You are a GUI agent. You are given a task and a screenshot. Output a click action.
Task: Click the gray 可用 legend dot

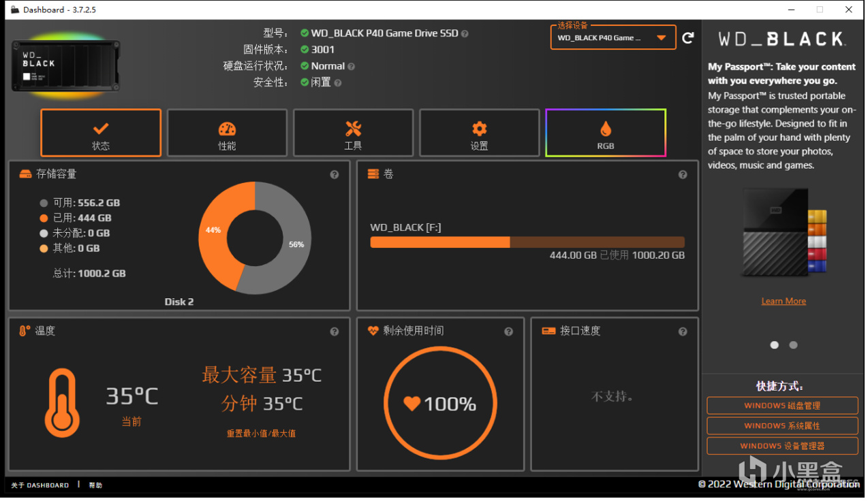tap(44, 203)
